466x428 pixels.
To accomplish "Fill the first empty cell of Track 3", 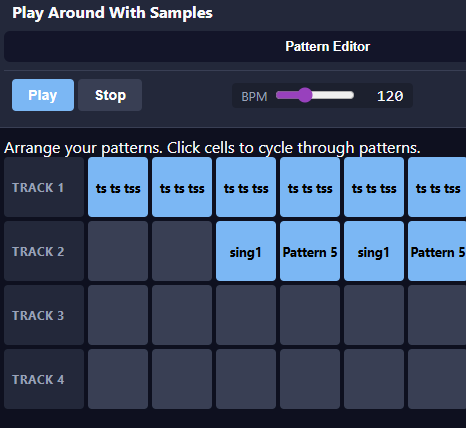I will pyautogui.click(x=118, y=315).
